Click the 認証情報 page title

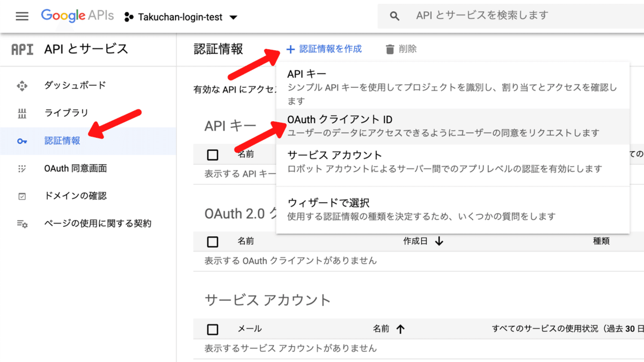218,49
